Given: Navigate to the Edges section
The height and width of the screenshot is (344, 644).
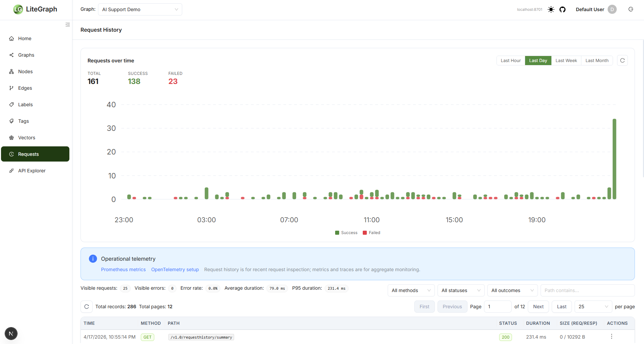Looking at the screenshot, I should click(x=24, y=88).
